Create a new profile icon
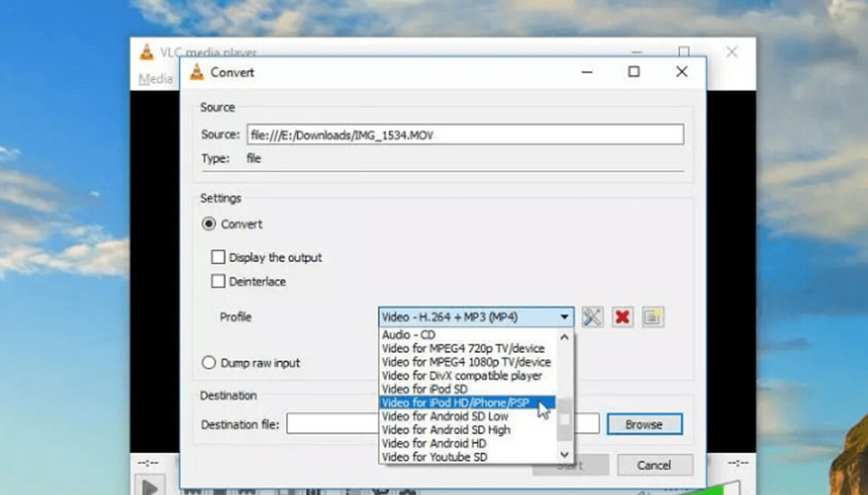The height and width of the screenshot is (495, 868). (x=653, y=317)
